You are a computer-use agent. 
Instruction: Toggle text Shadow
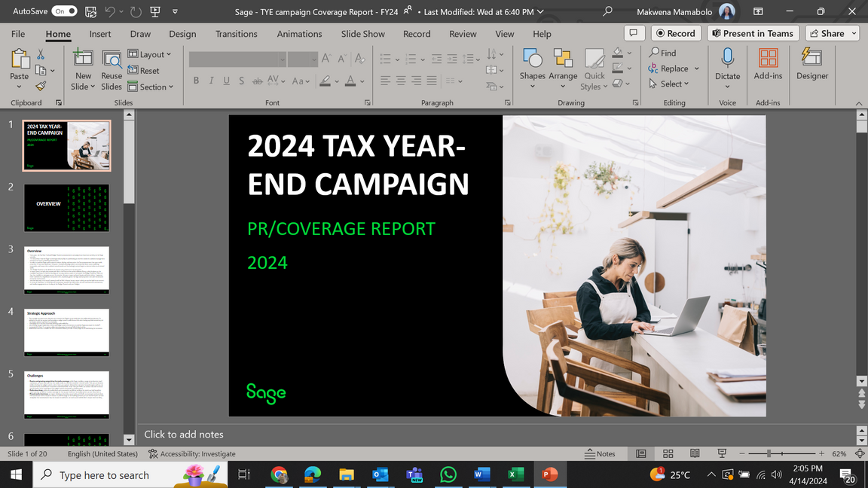(241, 81)
